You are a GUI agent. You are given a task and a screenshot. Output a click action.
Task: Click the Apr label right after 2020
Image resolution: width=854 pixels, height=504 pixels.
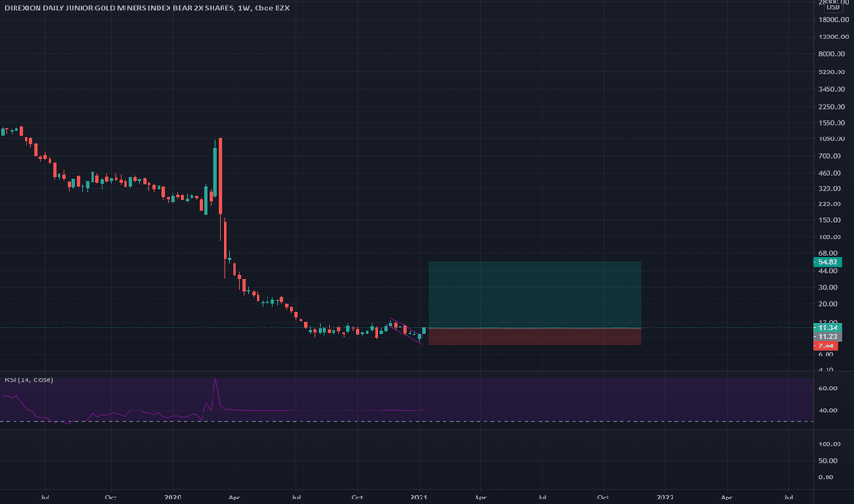(234, 497)
